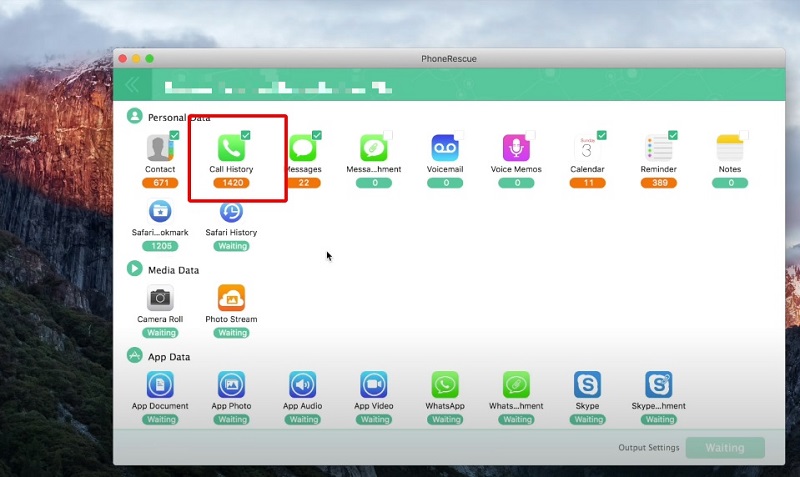Go back using the double-arrow button
The image size is (800, 477).
133,85
